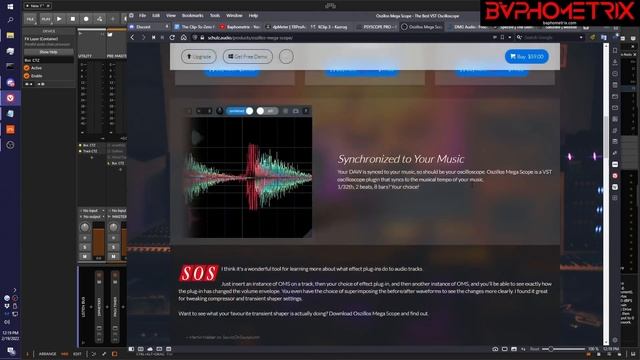Image resolution: width=640 pixels, height=360 pixels.
Task: Click the browser search field
Action: coord(550,38)
